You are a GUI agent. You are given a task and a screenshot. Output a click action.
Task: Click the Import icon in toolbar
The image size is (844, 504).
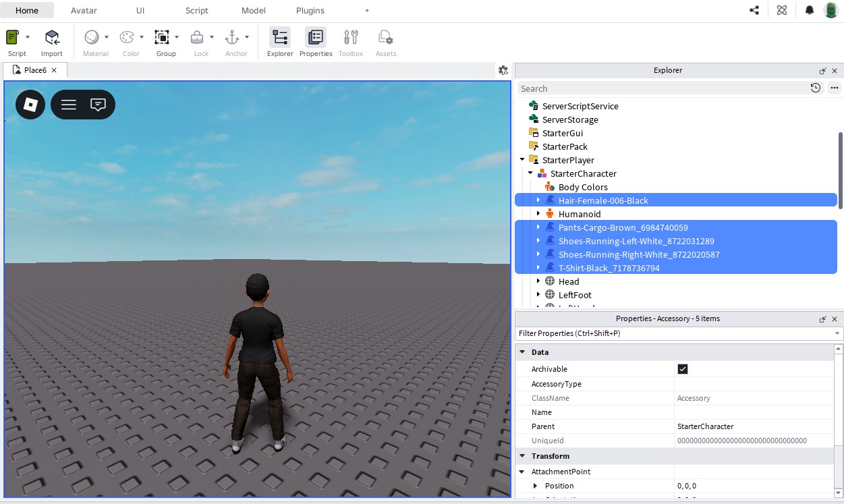[x=52, y=38]
